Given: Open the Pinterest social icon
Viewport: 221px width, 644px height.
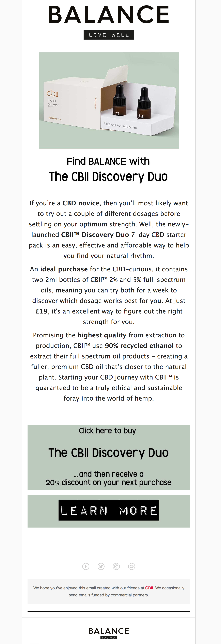Looking at the screenshot, I should pos(131,566).
